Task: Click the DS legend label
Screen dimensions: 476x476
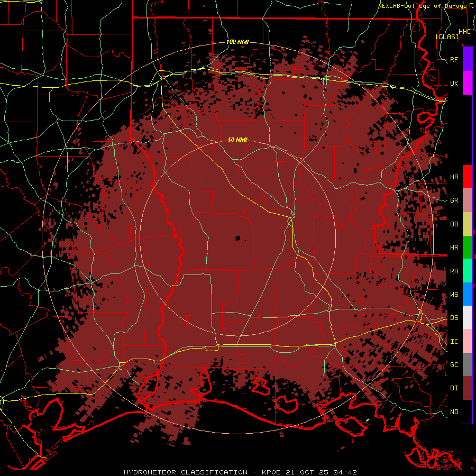Action: (454, 318)
